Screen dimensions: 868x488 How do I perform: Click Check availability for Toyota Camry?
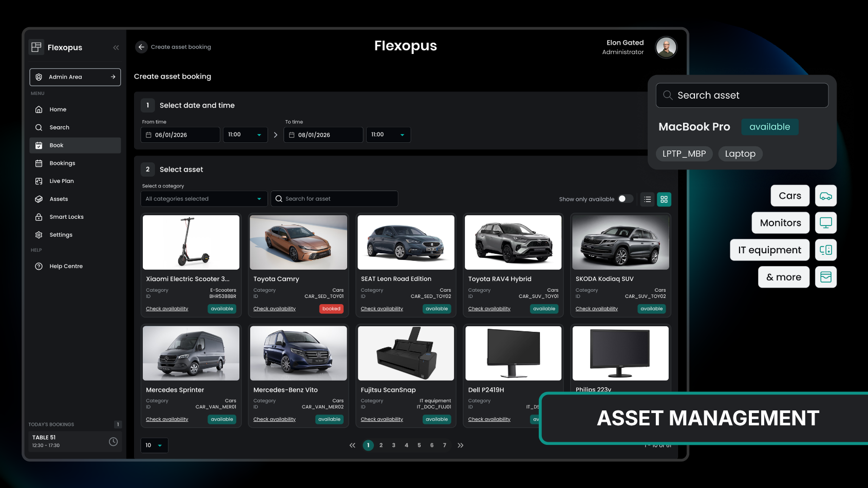click(x=274, y=309)
